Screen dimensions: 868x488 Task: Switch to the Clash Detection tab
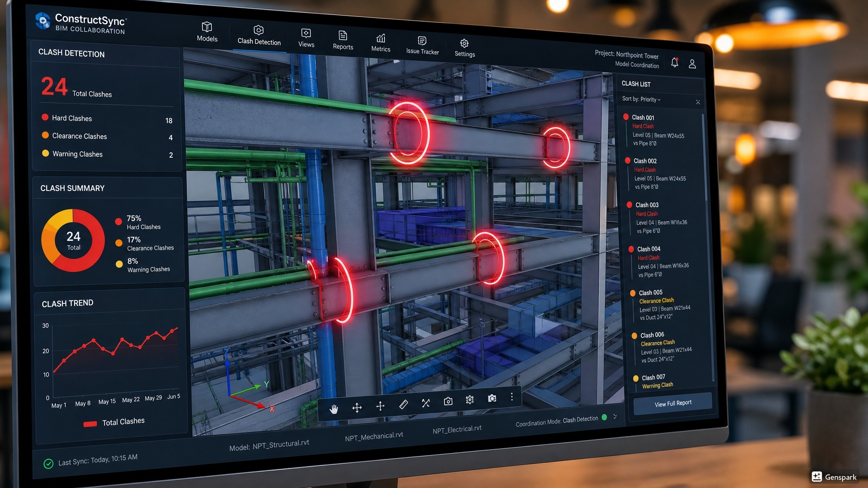pyautogui.click(x=259, y=36)
